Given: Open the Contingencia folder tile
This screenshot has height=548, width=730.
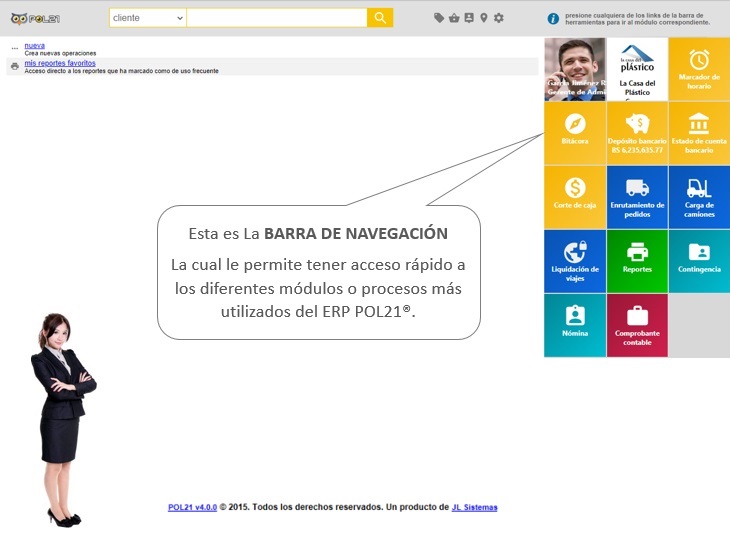Looking at the screenshot, I should [x=699, y=261].
